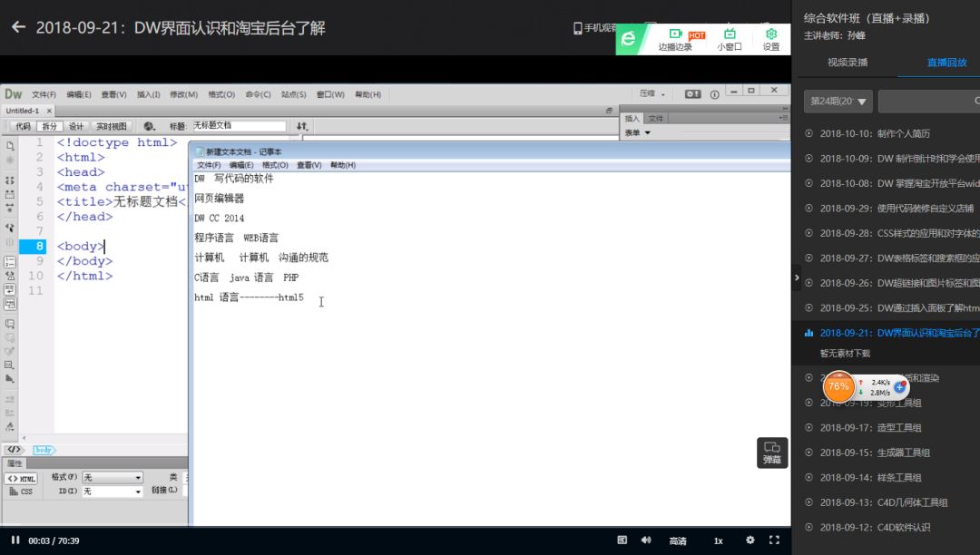Open the 高清 video quality selector
Image resolution: width=980 pixels, height=555 pixels.
(x=678, y=541)
